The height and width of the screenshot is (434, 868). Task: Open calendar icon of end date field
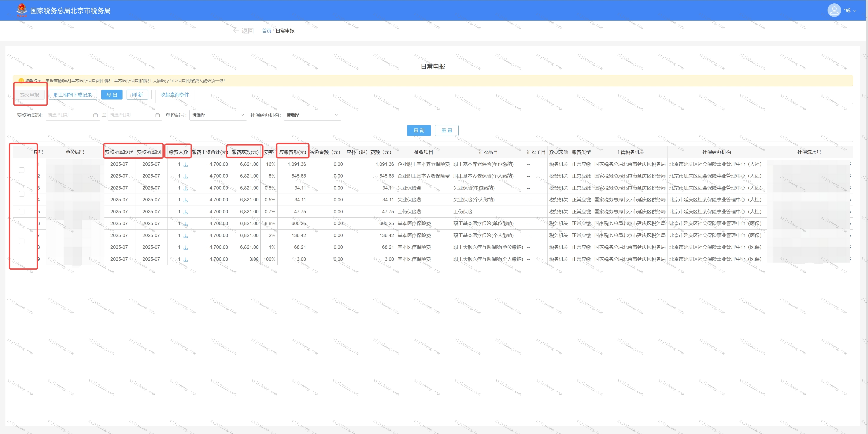point(157,115)
